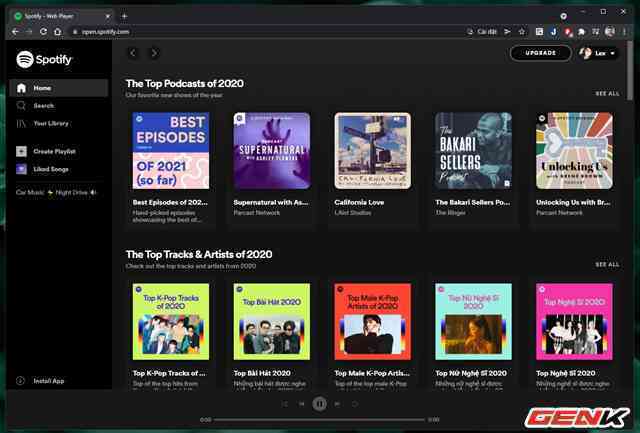Go back with Spotify's left arrow
The width and height of the screenshot is (640, 433).
[134, 53]
